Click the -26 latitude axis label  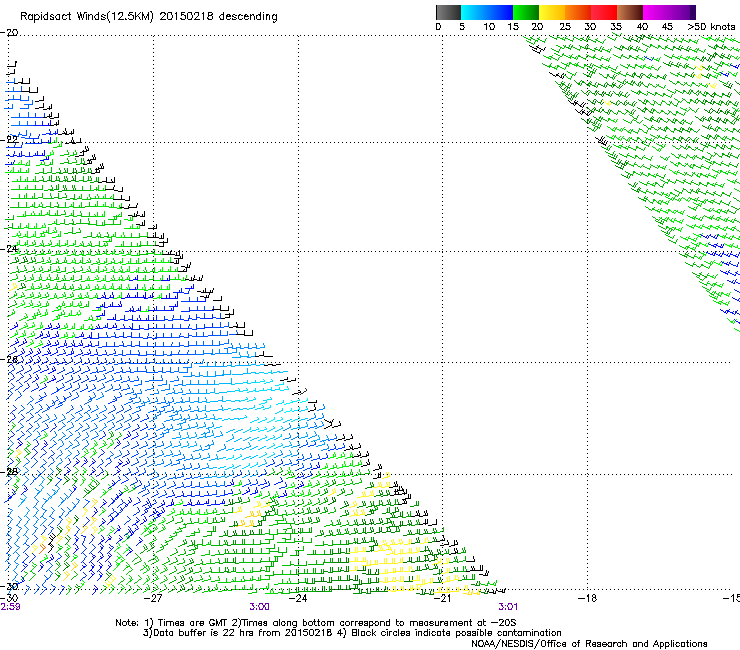tap(9, 360)
